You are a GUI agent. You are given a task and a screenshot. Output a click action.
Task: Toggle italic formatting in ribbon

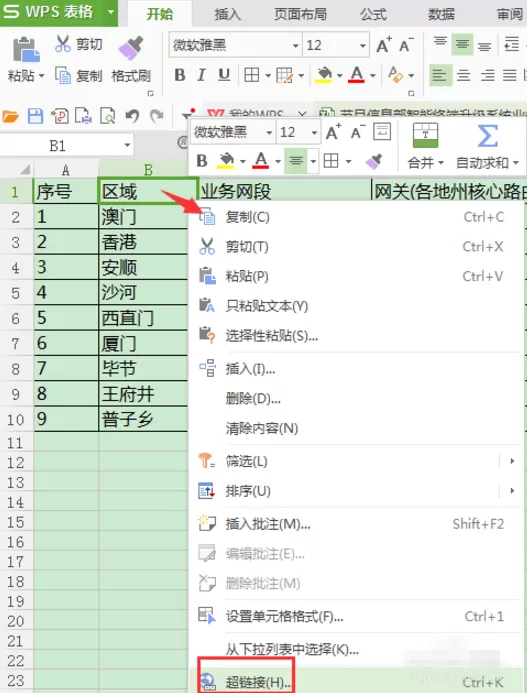click(202, 75)
